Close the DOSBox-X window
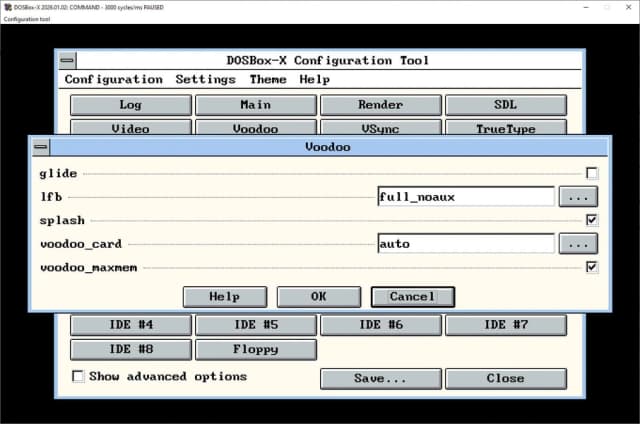640x424 pixels. pos(629,7)
